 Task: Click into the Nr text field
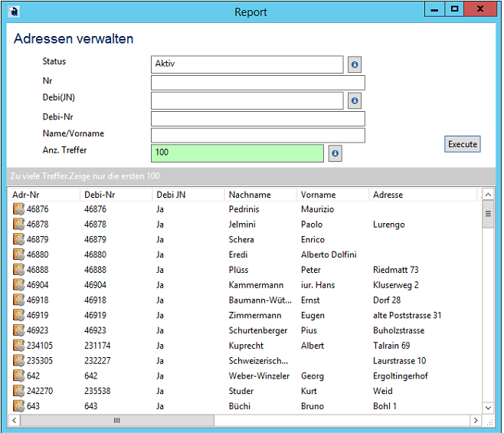point(257,83)
